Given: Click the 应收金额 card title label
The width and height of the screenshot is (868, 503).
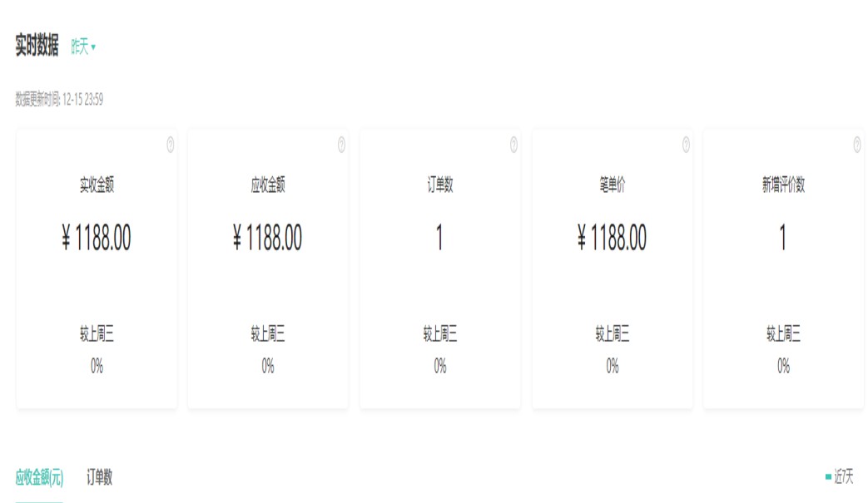Looking at the screenshot, I should point(268,185).
